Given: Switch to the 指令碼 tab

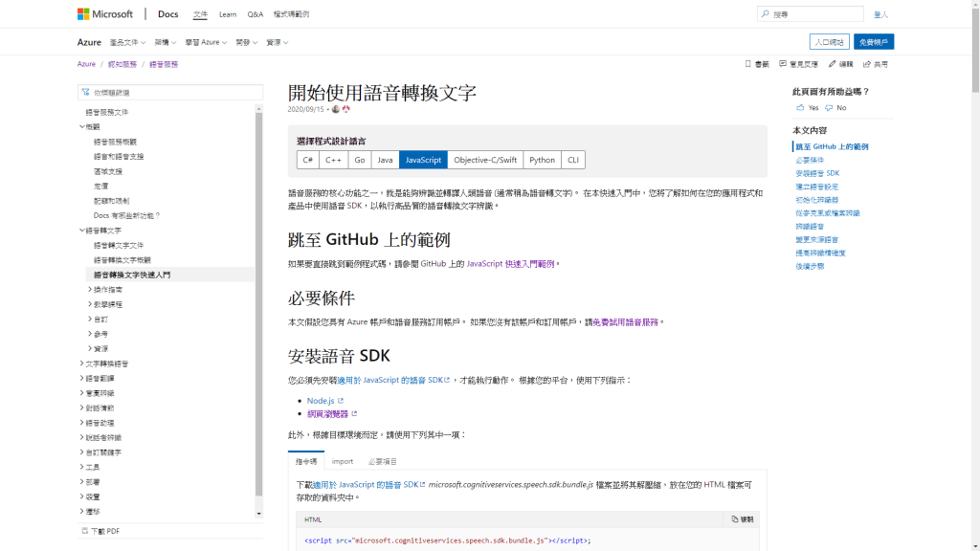Looking at the screenshot, I should click(306, 461).
